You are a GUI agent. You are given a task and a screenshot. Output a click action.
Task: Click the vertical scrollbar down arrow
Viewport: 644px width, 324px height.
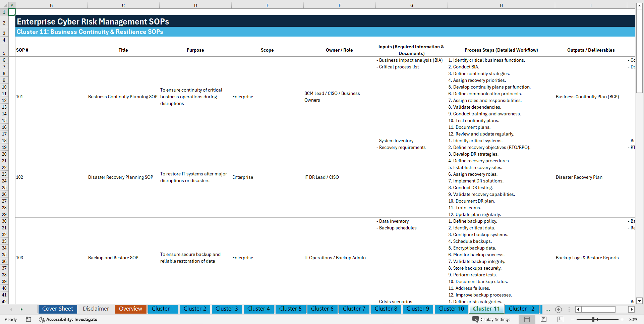pyautogui.click(x=640, y=301)
